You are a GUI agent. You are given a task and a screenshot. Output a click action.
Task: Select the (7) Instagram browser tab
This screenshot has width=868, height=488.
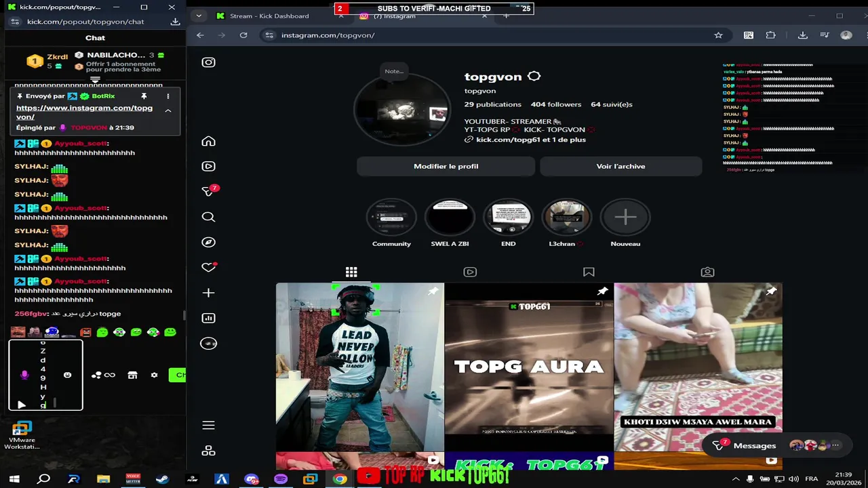coord(420,17)
